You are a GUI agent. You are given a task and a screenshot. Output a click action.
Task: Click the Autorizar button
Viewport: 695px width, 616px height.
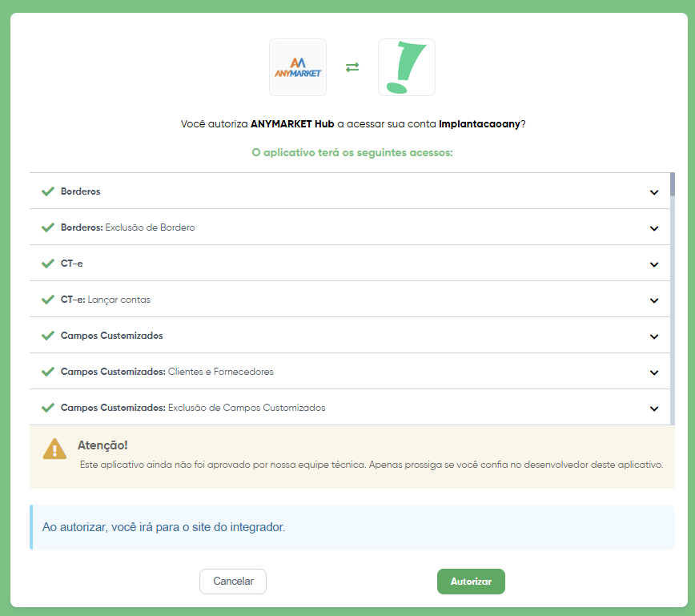tap(471, 582)
